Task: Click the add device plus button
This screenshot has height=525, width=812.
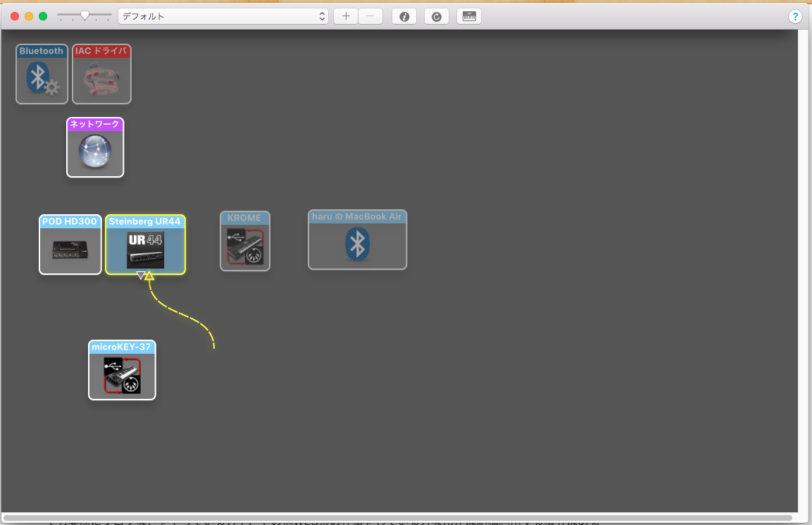Action: 346,17
